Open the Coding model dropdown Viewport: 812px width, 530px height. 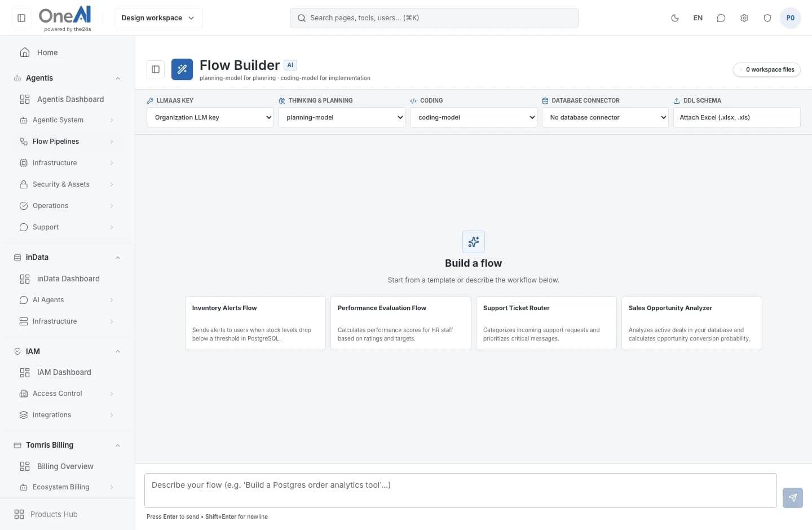click(474, 117)
